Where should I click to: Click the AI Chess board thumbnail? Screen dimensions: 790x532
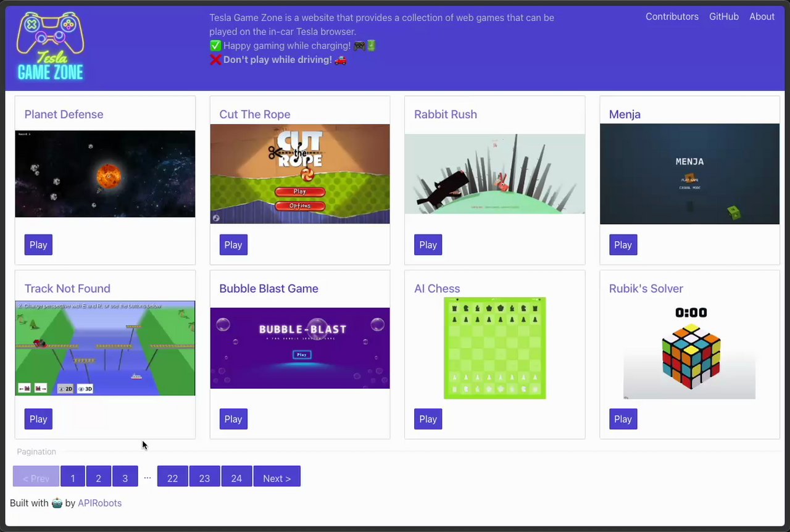(x=495, y=348)
